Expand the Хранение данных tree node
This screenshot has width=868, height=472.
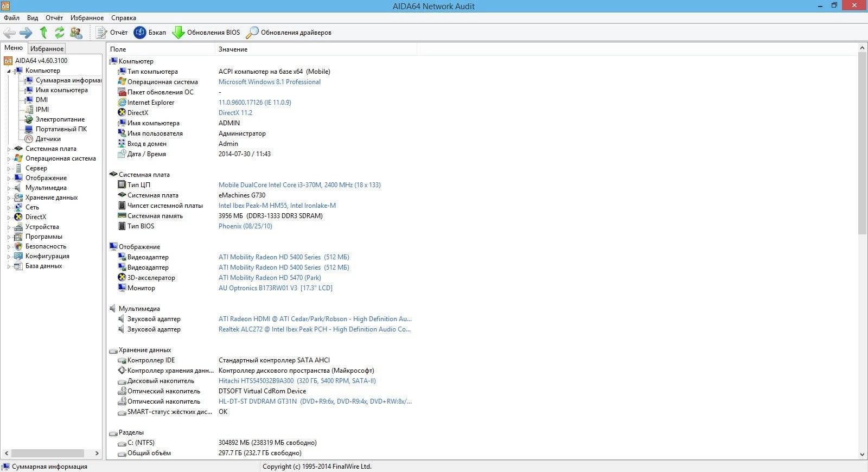[9, 198]
